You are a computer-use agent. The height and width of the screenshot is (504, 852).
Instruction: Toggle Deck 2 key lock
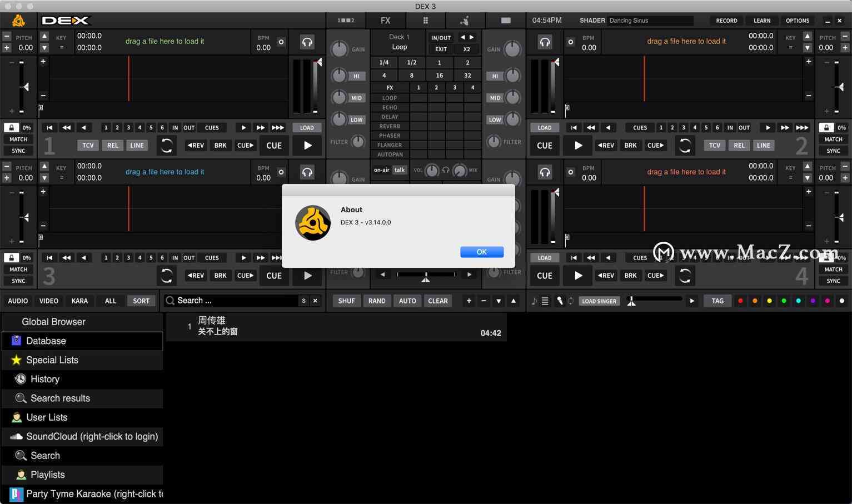pos(826,128)
